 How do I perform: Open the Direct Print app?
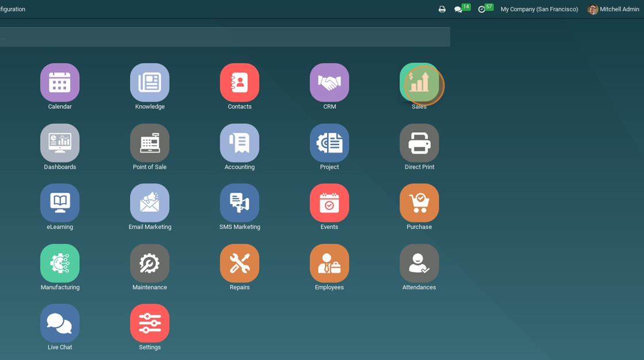419,143
